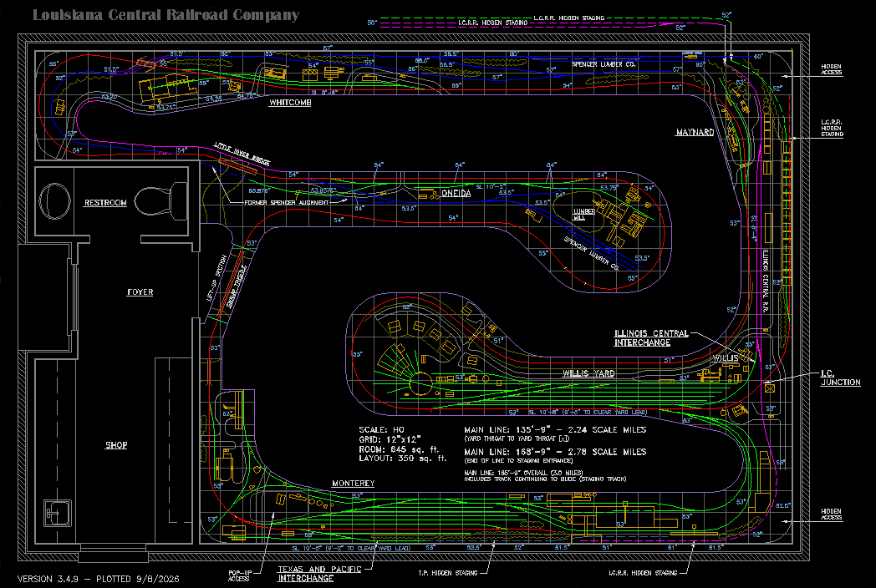This screenshot has height=588, width=876.
Task: Click the LITTLE RIVER BRIDGE label
Action: (x=242, y=155)
